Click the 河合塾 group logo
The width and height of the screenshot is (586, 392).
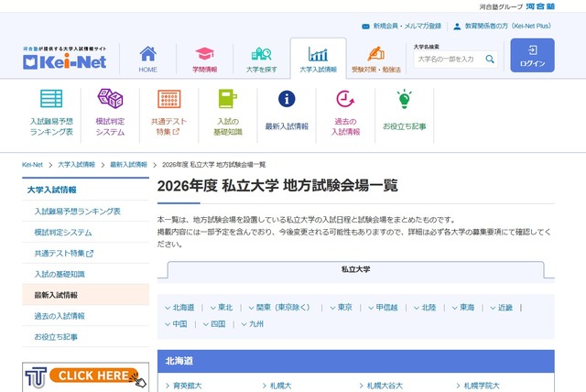click(x=540, y=6)
